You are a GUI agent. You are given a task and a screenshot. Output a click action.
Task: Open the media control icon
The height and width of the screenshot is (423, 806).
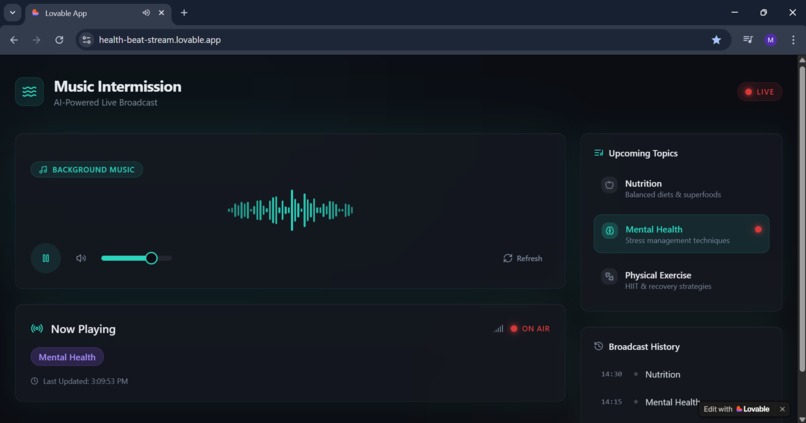click(748, 40)
